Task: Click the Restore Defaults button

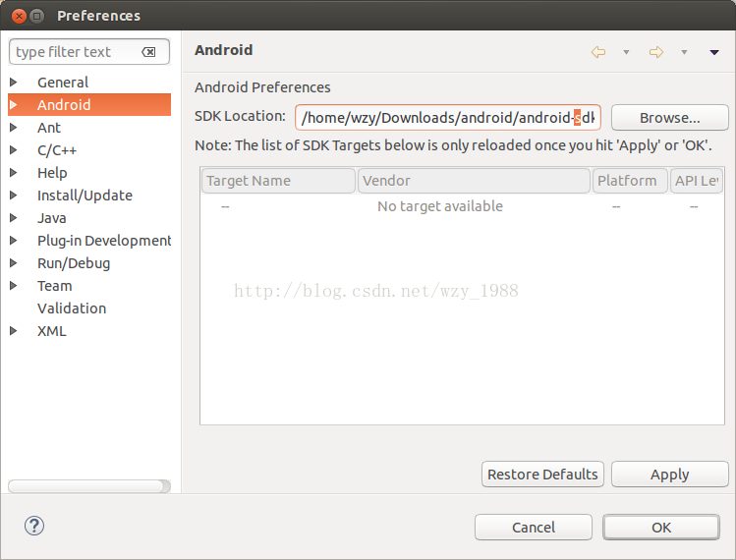Action: pyautogui.click(x=542, y=475)
